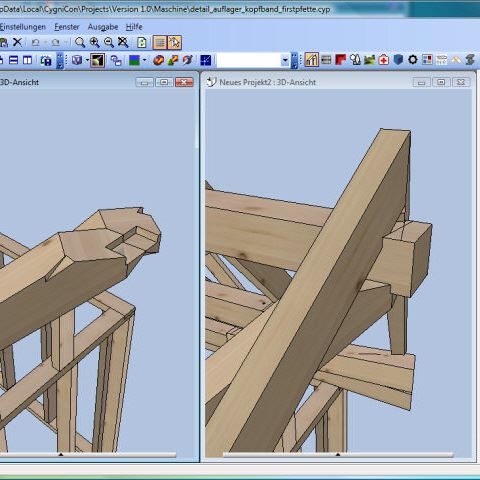The width and height of the screenshot is (480, 480).
Task: Open the background color dropdown arrow
Action: point(144,60)
